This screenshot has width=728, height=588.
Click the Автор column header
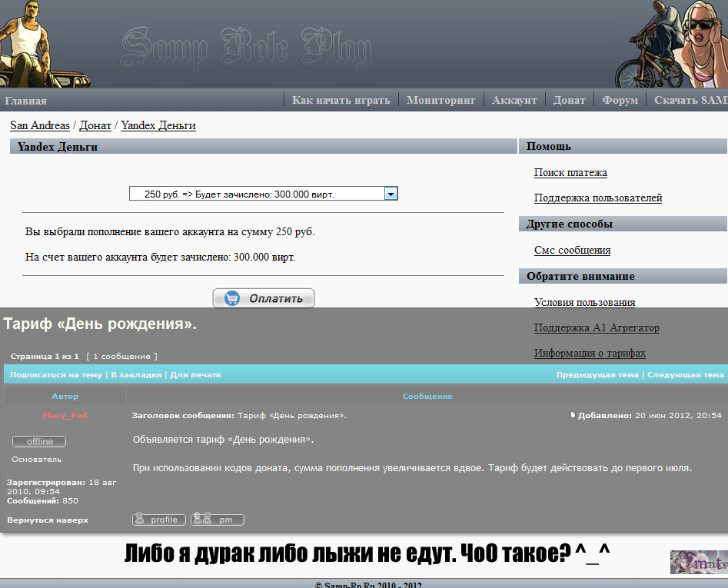point(65,397)
